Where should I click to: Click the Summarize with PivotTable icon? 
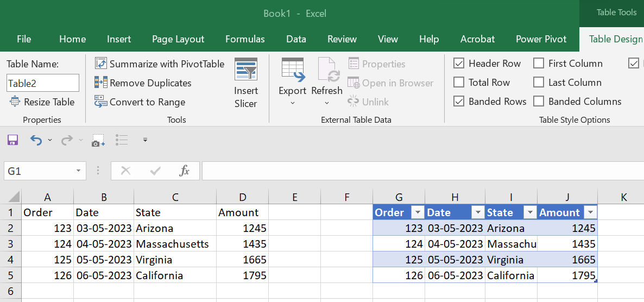101,64
